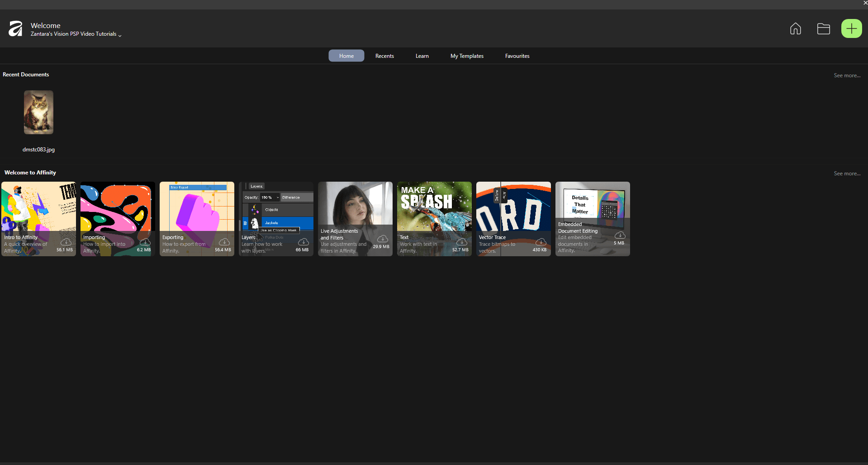Download the Exporting tutorial via cloud icon
The height and width of the screenshot is (465, 868).
click(224, 242)
